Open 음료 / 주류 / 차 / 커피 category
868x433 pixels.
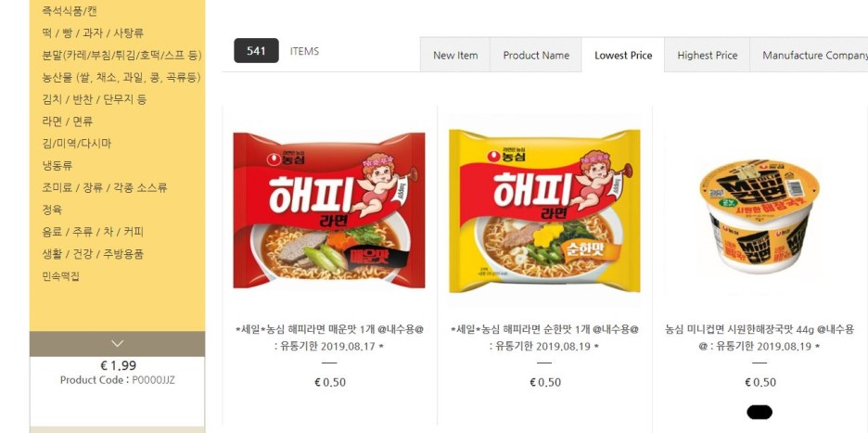[93, 232]
